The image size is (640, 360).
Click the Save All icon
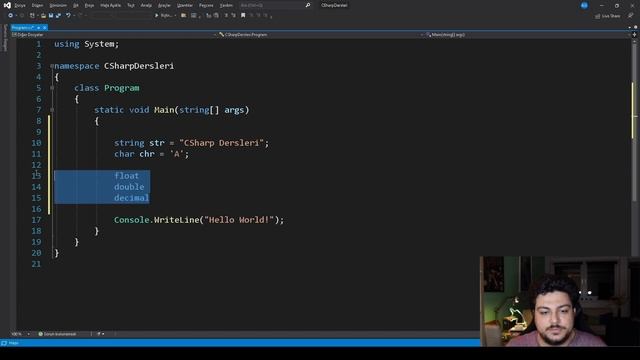[x=58, y=16]
